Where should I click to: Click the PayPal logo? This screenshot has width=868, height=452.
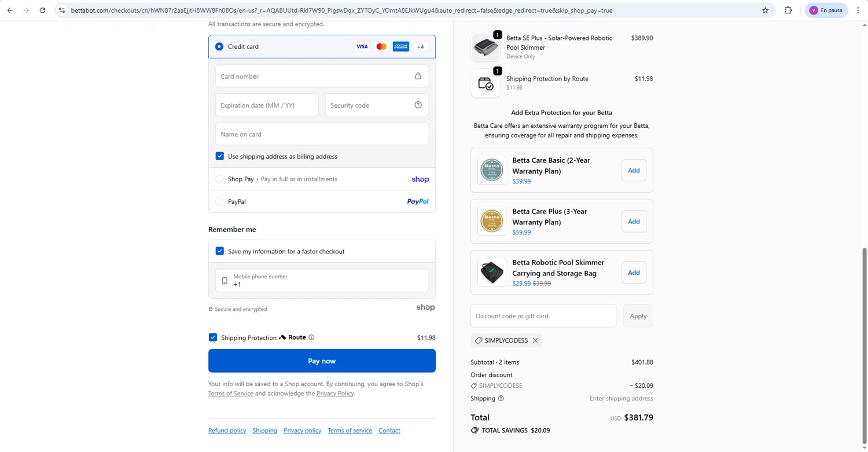coord(418,201)
